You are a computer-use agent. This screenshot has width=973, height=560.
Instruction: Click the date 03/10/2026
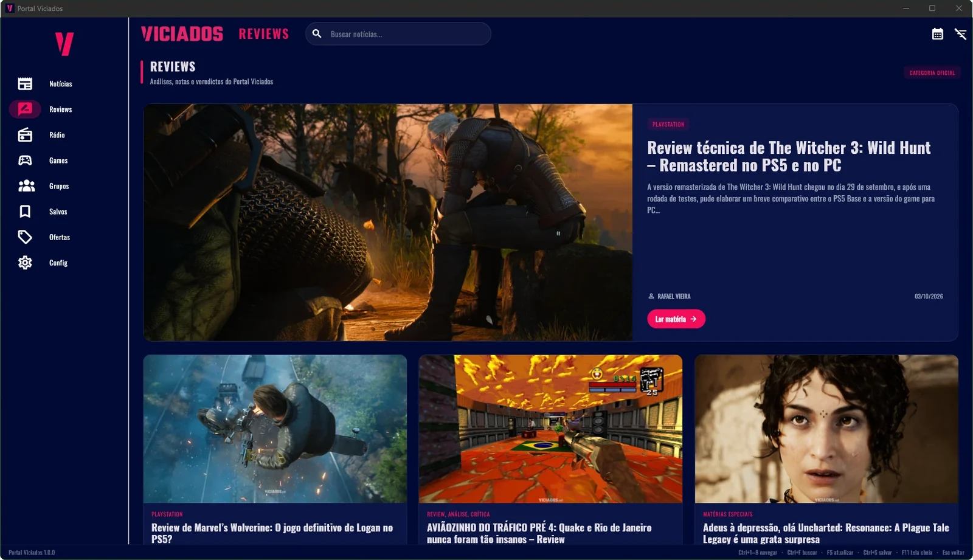point(929,296)
